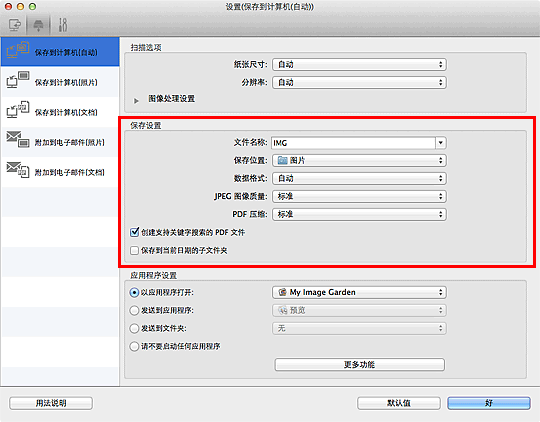Viewport: 540px width, 422px height.
Task: Uncheck 创建支持关键字搜索的 PDF 文件
Action: (134, 232)
